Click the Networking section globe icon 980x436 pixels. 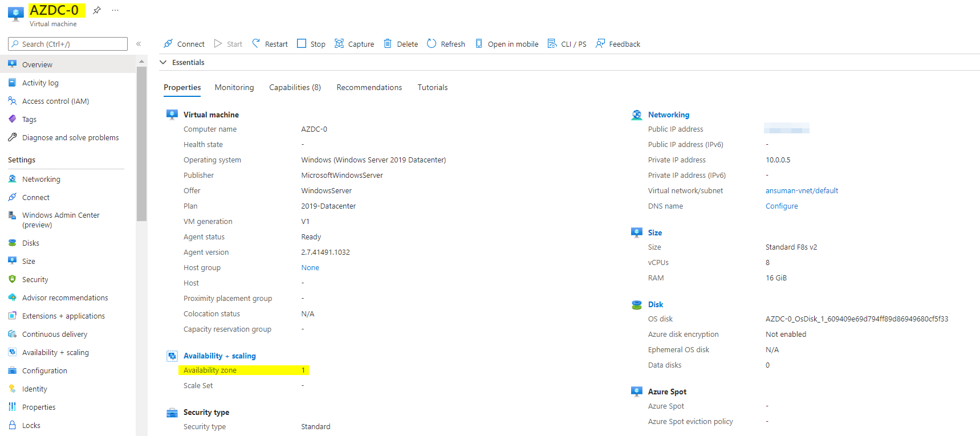636,115
